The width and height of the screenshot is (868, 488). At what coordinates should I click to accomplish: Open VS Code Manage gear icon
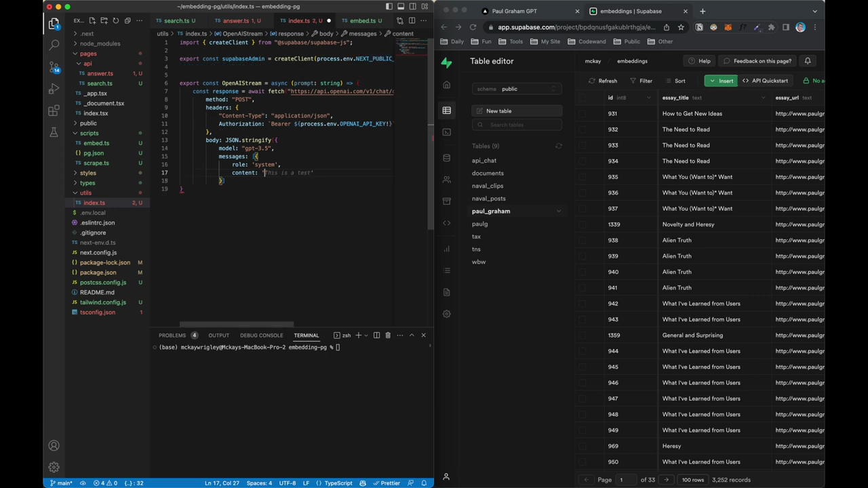coord(54,467)
